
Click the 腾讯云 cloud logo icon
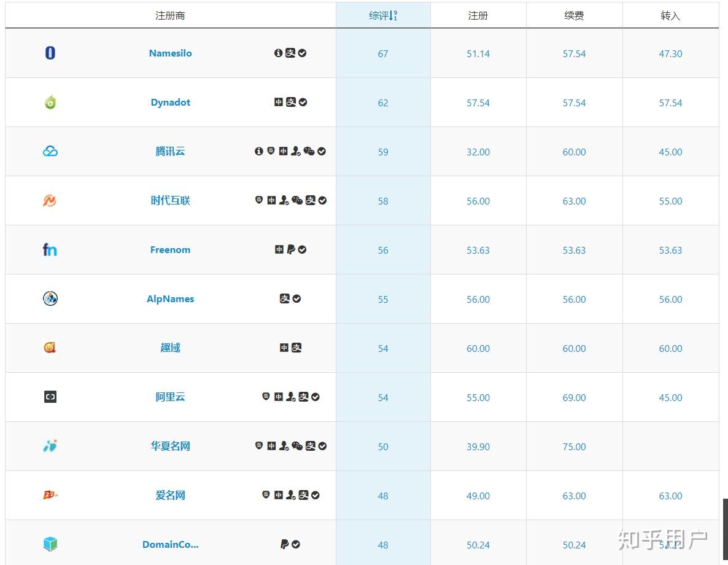pyautogui.click(x=50, y=151)
